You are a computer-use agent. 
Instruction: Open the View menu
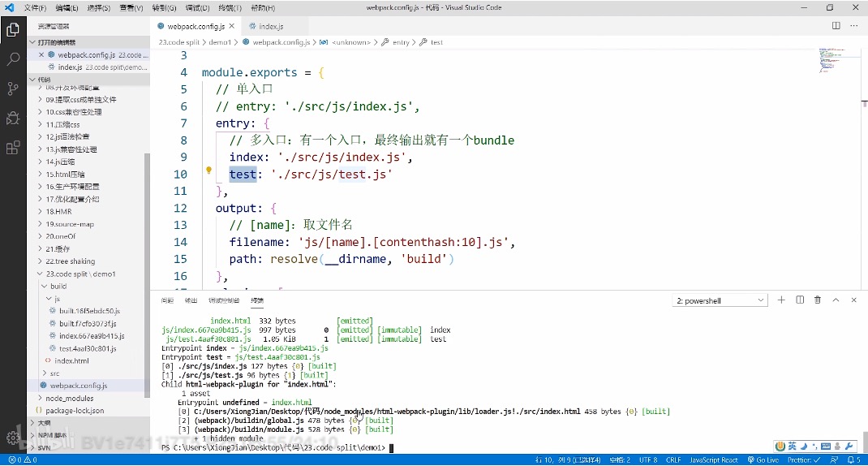[131, 8]
